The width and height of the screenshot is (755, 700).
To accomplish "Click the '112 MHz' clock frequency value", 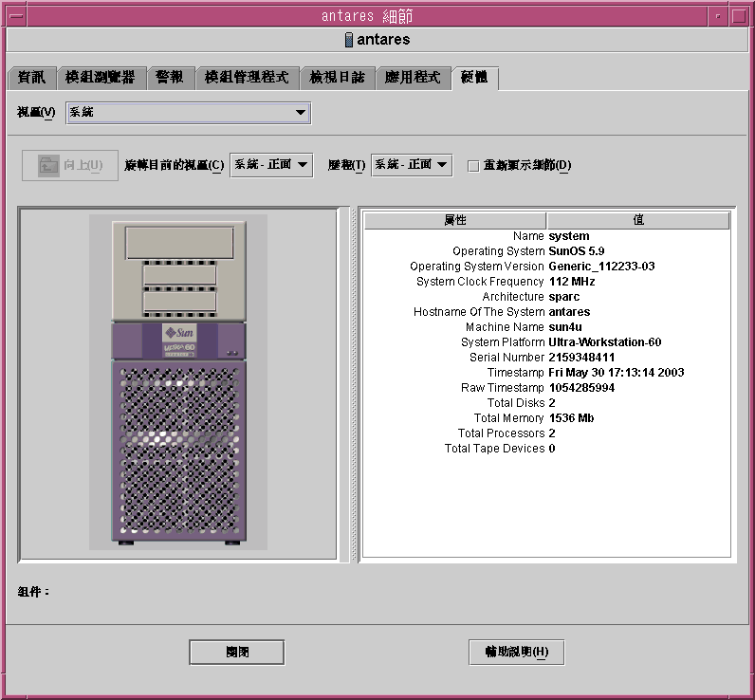I will (572, 281).
